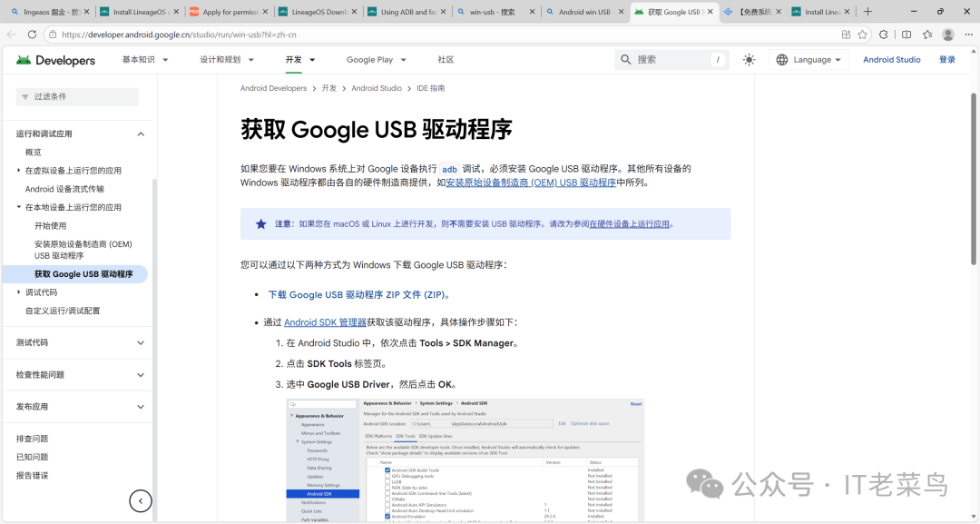
Task: Click the 登录 sign-in button
Action: tap(946, 59)
